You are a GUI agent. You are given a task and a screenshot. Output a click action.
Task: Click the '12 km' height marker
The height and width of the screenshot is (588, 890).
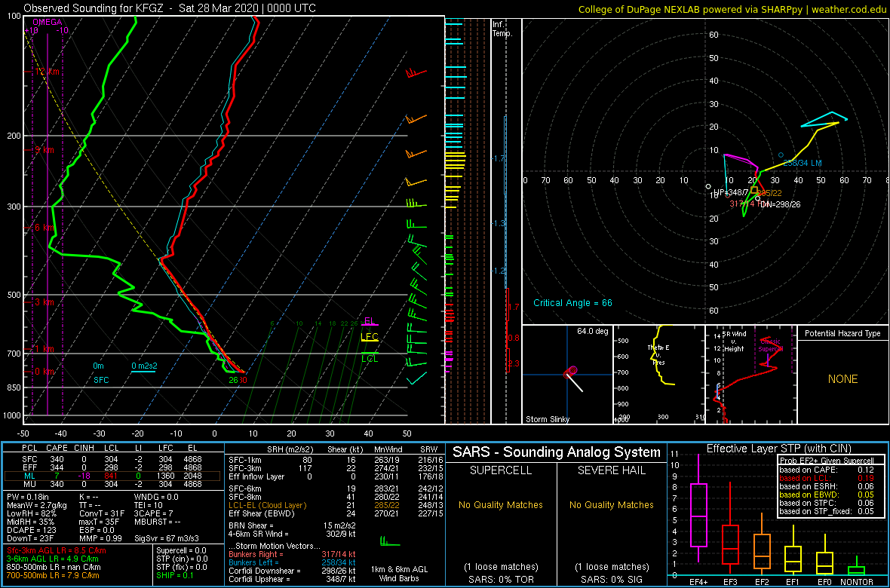[47, 72]
